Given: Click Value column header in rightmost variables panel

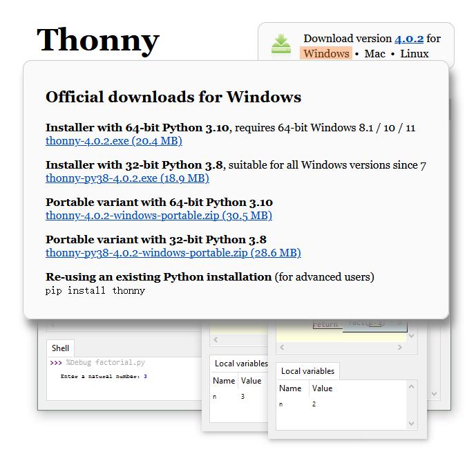Looking at the screenshot, I should [322, 388].
